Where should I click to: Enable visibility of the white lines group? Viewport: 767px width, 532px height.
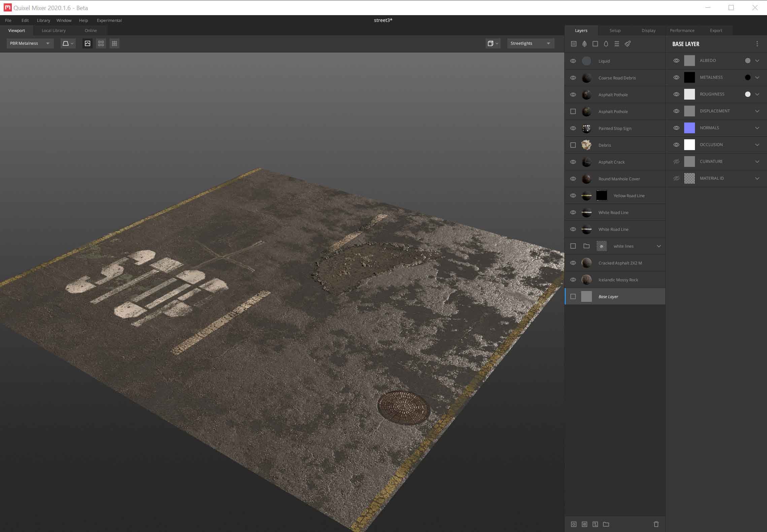(x=573, y=246)
